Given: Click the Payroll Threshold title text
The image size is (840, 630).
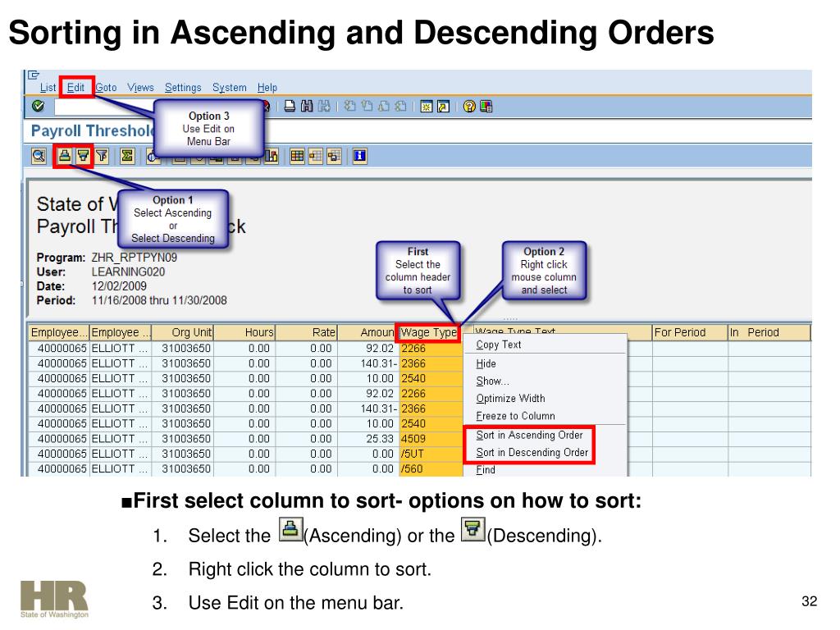Looking at the screenshot, I should pos(93,130).
